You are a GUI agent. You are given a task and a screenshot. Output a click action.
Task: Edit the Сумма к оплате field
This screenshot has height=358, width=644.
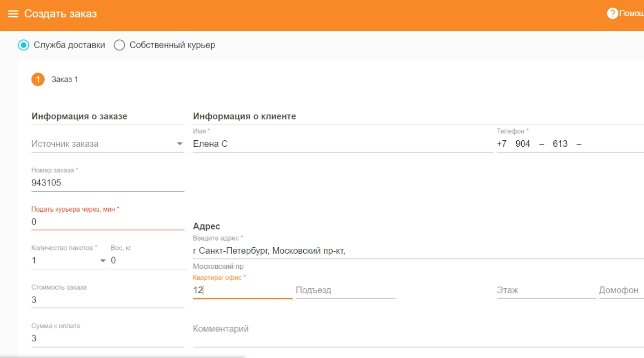pyautogui.click(x=108, y=338)
